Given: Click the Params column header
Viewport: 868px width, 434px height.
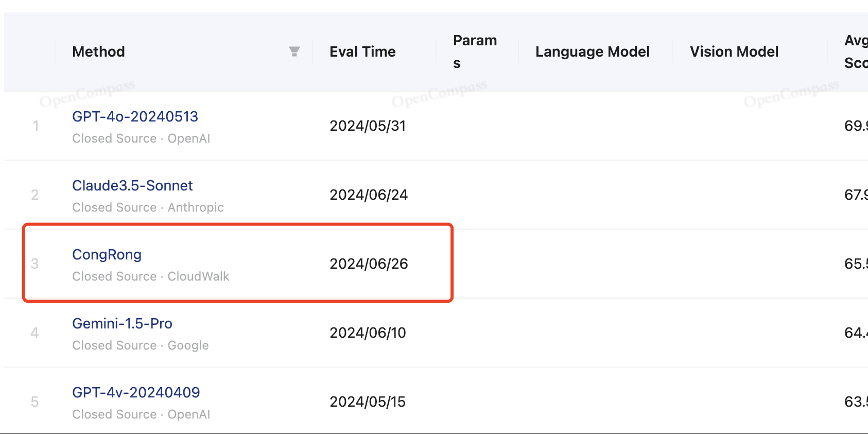Looking at the screenshot, I should (x=475, y=51).
